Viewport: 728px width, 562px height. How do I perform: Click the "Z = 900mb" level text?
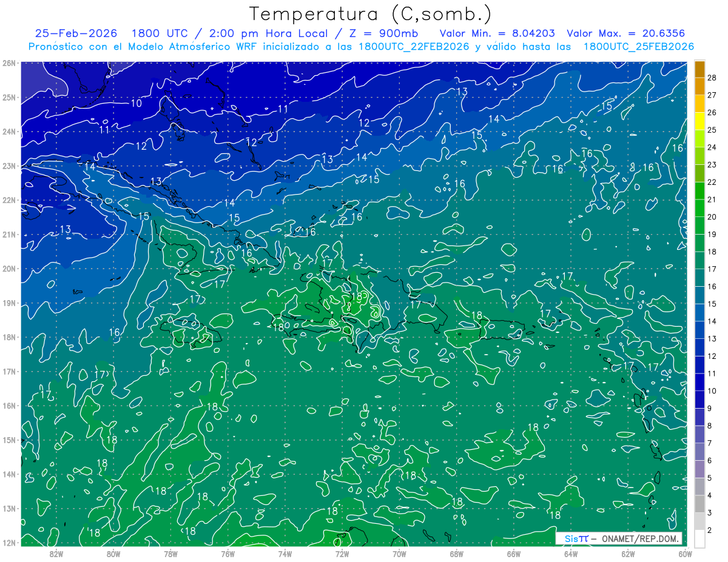point(380,33)
